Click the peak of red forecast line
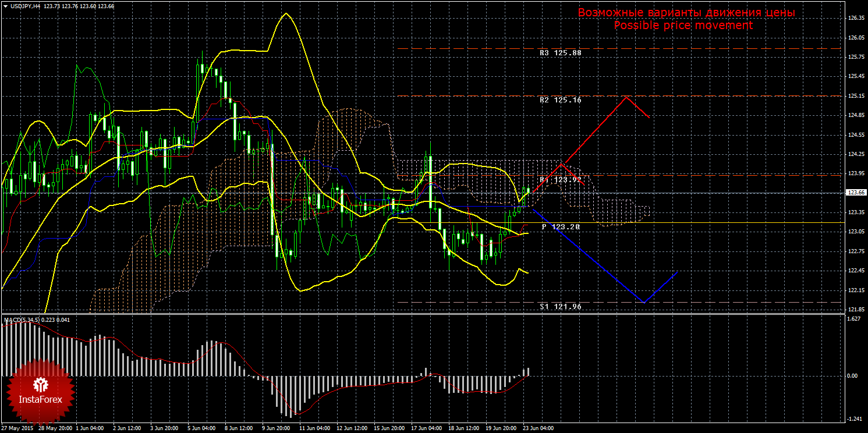 626,97
